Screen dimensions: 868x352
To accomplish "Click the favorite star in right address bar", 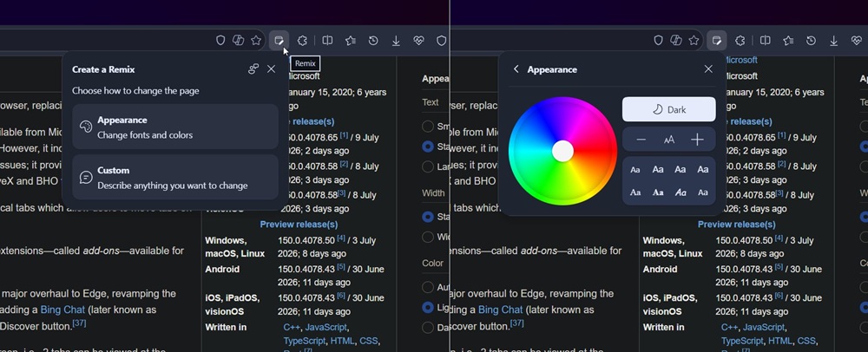I will [694, 41].
